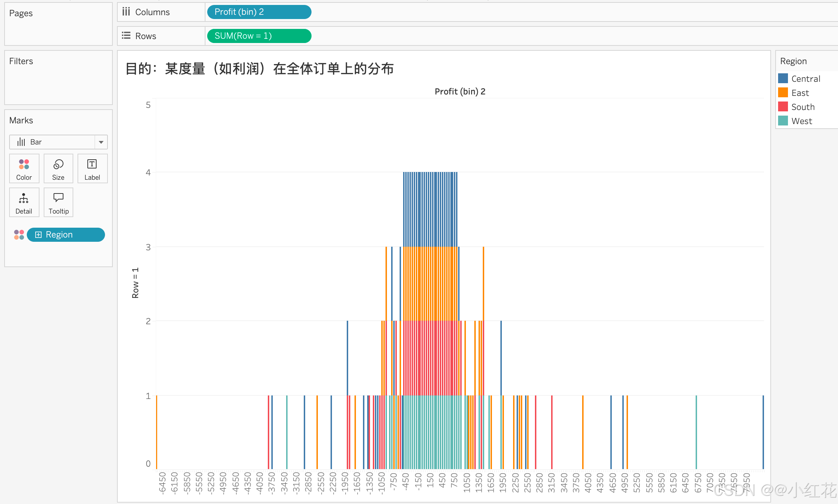Select the Profit (bin) 2 pill

tap(259, 12)
